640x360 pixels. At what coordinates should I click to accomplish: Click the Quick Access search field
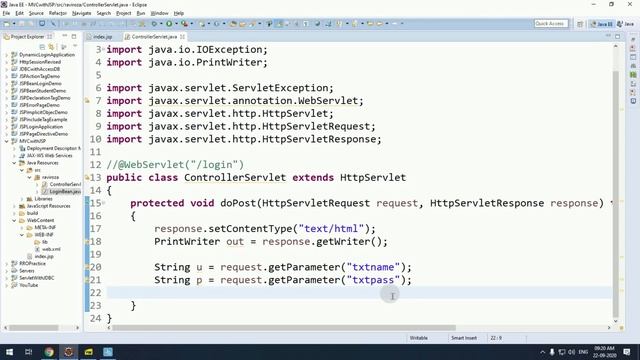pos(551,24)
